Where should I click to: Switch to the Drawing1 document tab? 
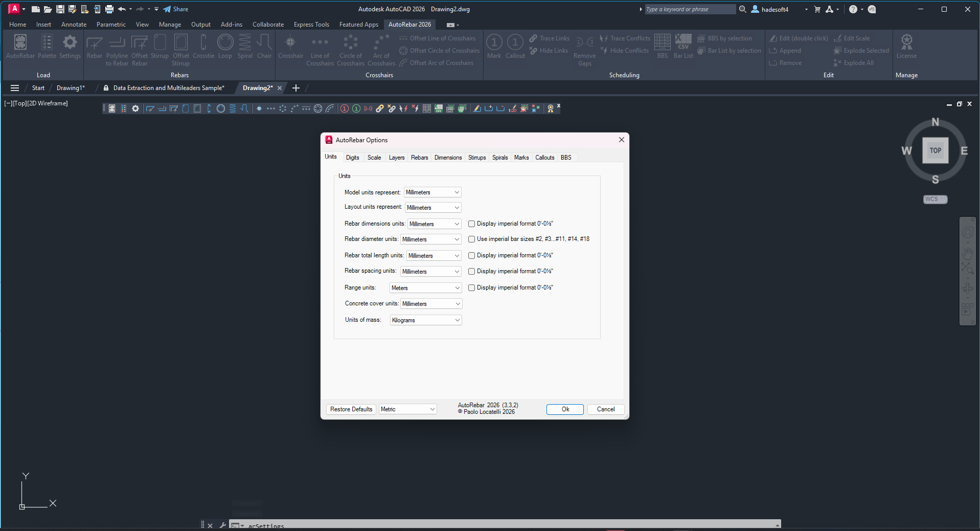pyautogui.click(x=71, y=88)
